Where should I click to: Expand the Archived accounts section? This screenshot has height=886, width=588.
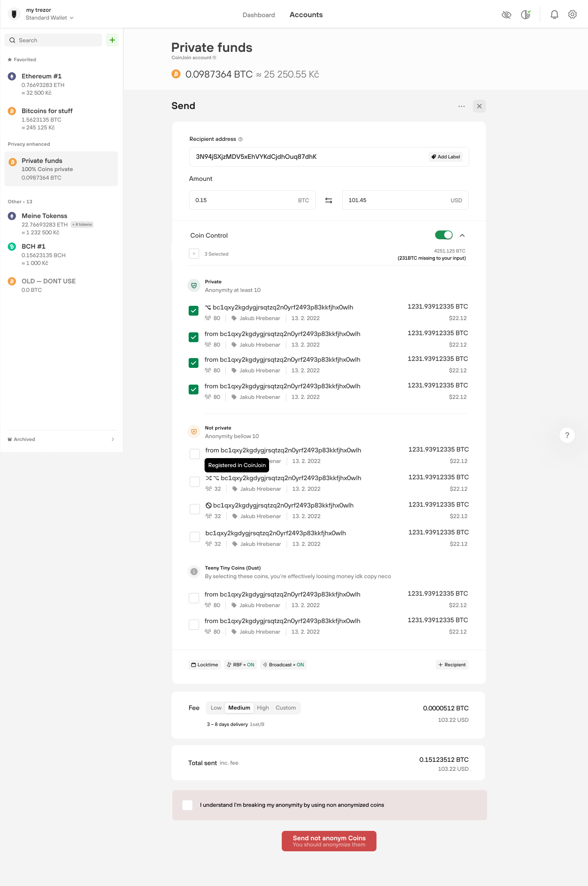(x=61, y=439)
